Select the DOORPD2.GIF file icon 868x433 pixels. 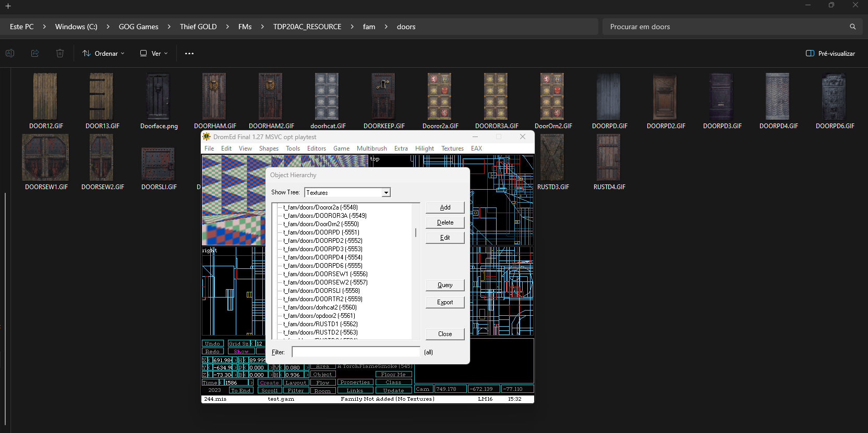click(x=665, y=96)
